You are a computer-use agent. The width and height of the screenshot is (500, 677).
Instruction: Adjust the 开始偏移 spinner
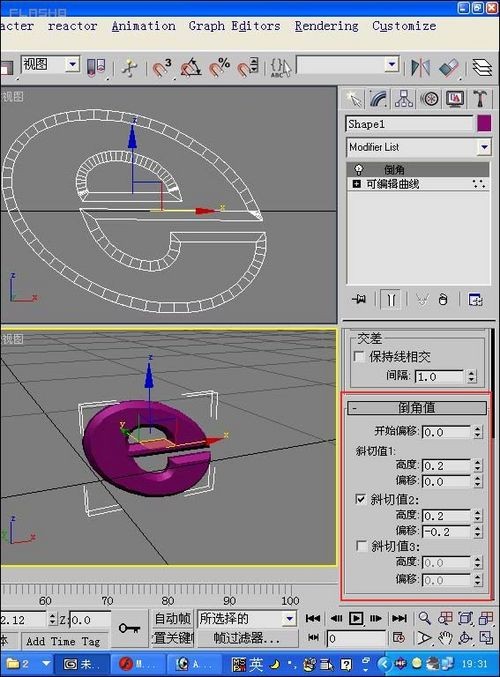click(478, 432)
